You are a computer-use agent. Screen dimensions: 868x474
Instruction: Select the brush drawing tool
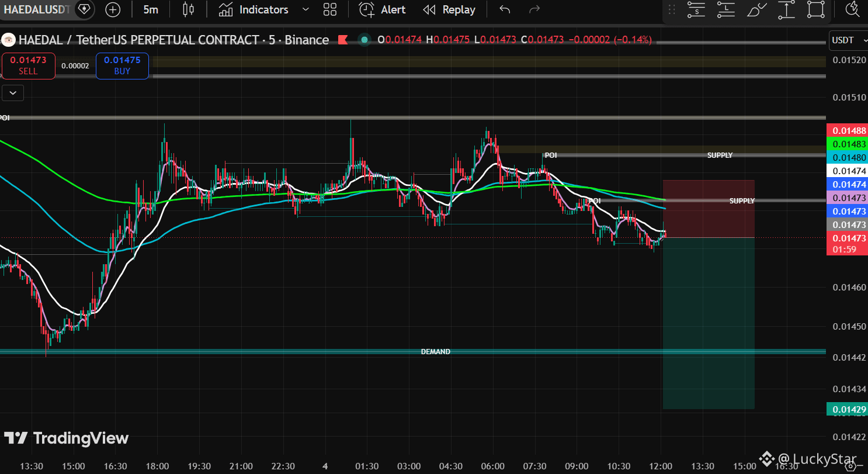point(756,9)
